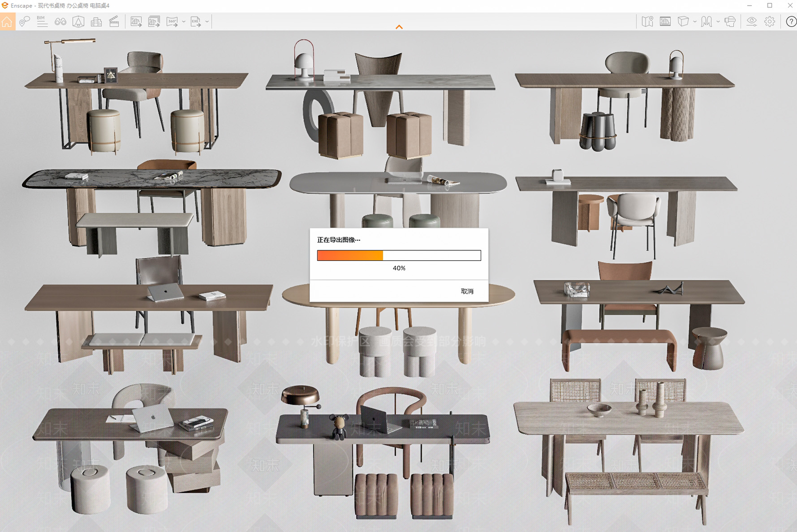Open general settings gear icon
The height and width of the screenshot is (532, 797).
click(x=770, y=21)
